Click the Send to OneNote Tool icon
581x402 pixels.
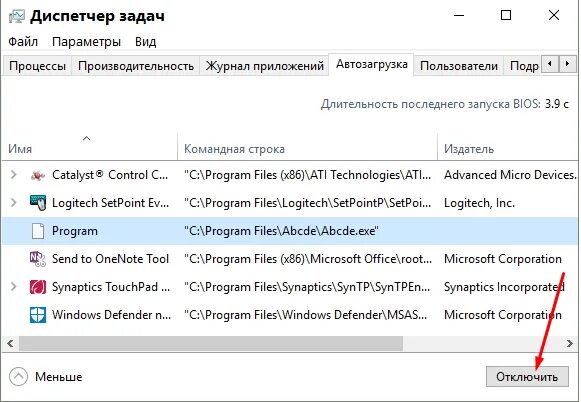pyautogui.click(x=38, y=259)
